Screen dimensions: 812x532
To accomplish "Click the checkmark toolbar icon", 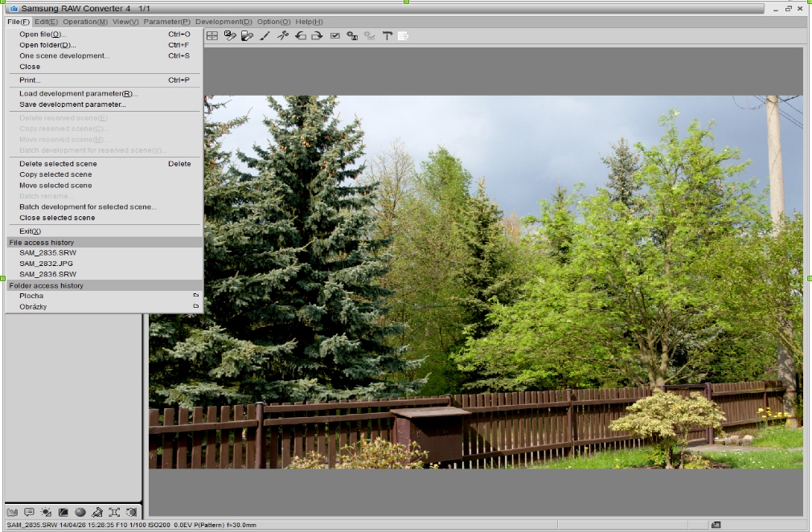I will tap(335, 36).
